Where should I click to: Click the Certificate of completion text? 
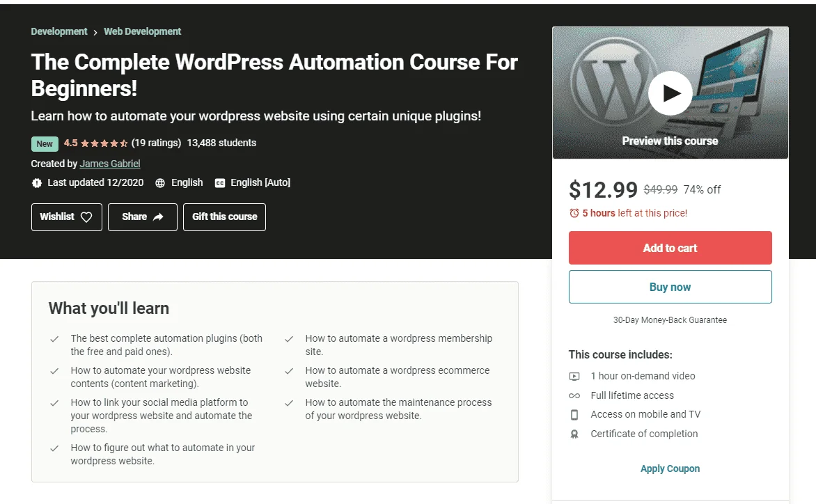point(644,433)
